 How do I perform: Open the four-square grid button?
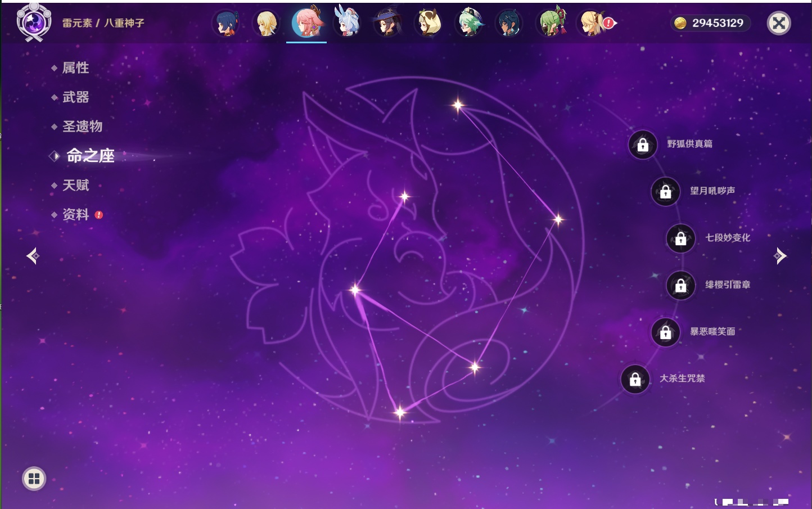click(34, 479)
